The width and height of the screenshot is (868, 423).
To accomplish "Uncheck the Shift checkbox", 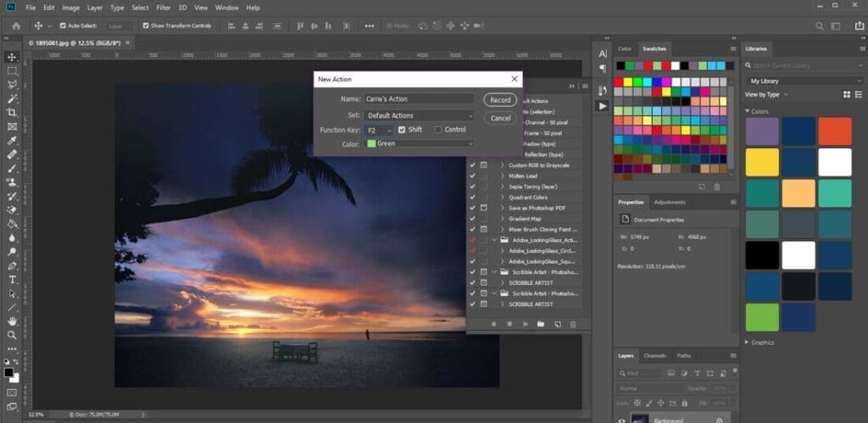I will click(x=402, y=130).
